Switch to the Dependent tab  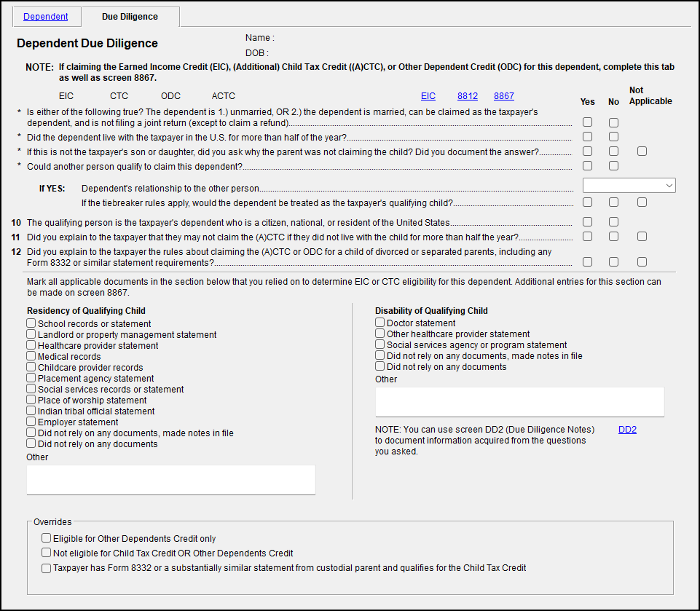(x=46, y=17)
